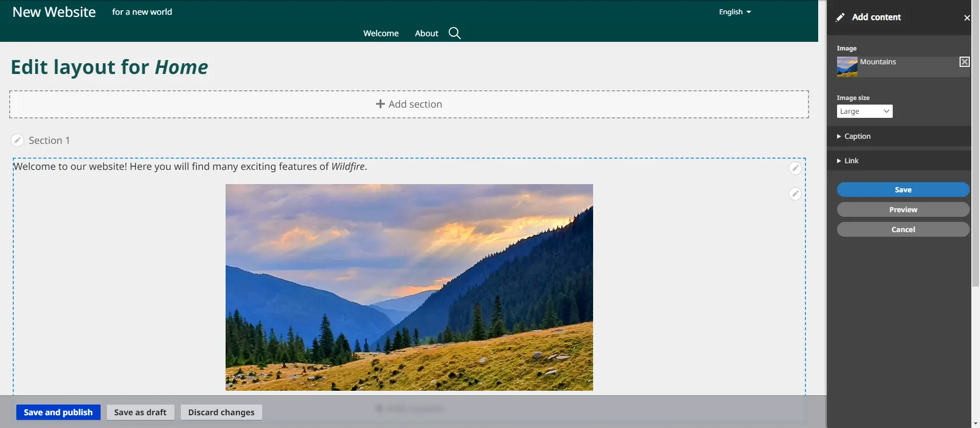The width and height of the screenshot is (980, 428).
Task: Close the Add content sidebar
Action: [967, 18]
